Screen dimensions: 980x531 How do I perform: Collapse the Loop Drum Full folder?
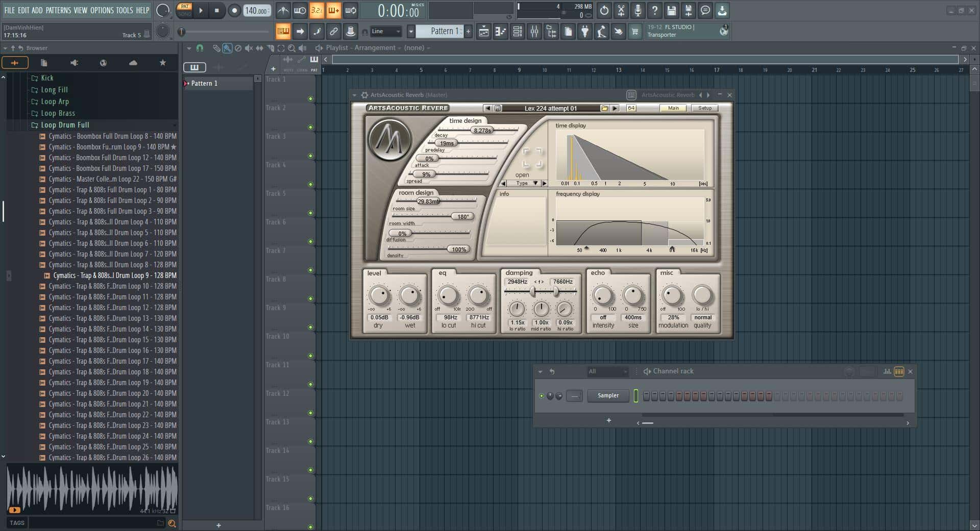65,125
